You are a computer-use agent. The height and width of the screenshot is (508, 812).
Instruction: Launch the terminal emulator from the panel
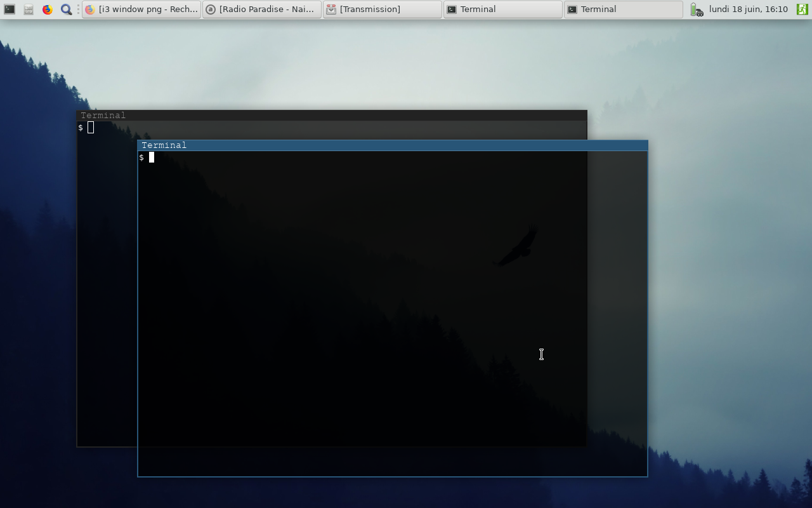point(10,9)
